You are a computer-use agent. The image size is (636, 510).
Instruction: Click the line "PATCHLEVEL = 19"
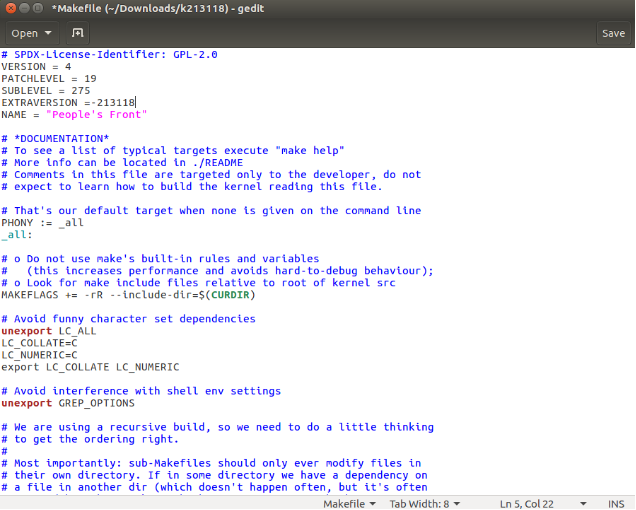click(x=49, y=78)
